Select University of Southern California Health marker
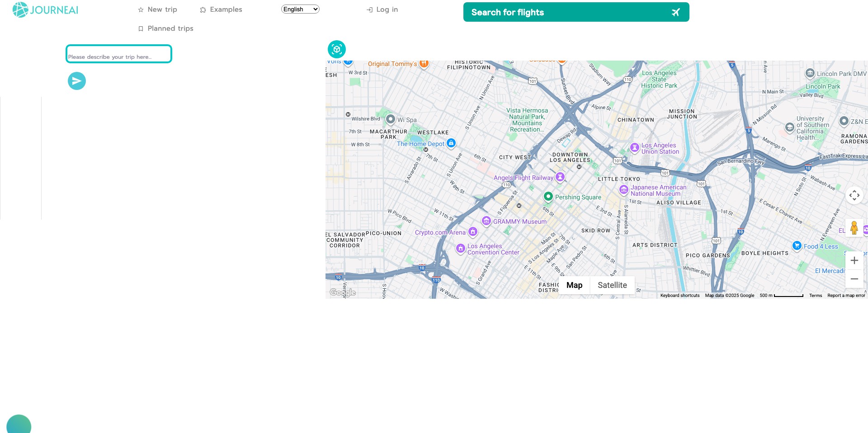 [789, 127]
